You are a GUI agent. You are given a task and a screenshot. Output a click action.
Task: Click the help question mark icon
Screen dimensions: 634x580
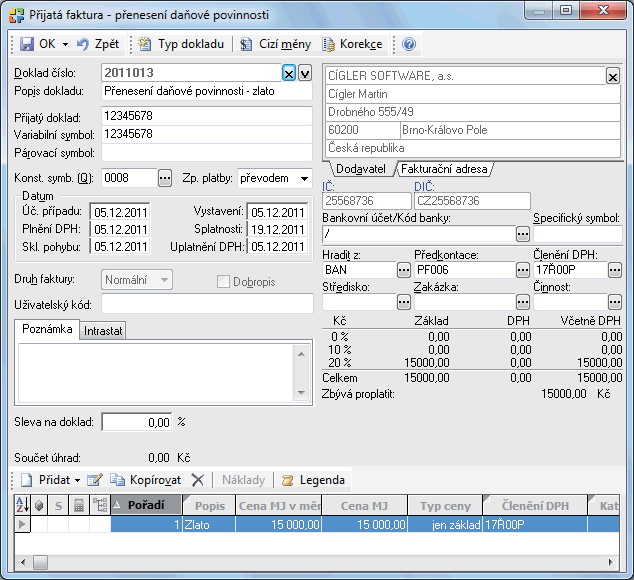(x=409, y=45)
